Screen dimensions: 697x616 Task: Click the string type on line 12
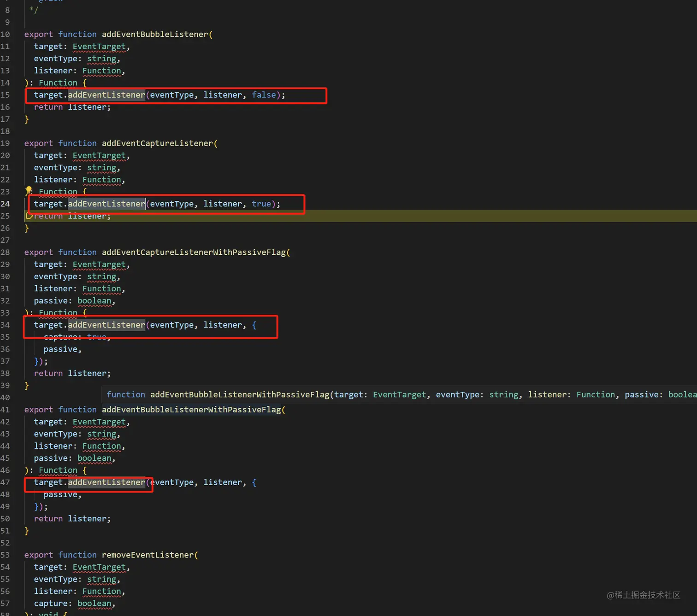(102, 59)
